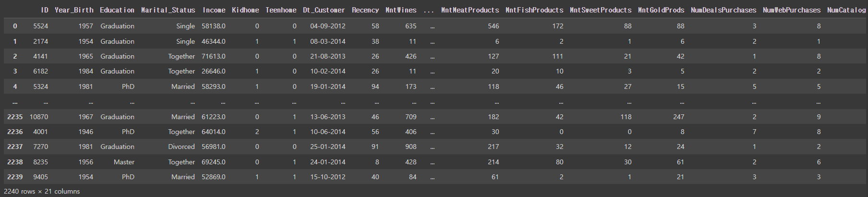The width and height of the screenshot is (868, 197).
Task: Click income value 26646.0
Action: pyautogui.click(x=214, y=71)
